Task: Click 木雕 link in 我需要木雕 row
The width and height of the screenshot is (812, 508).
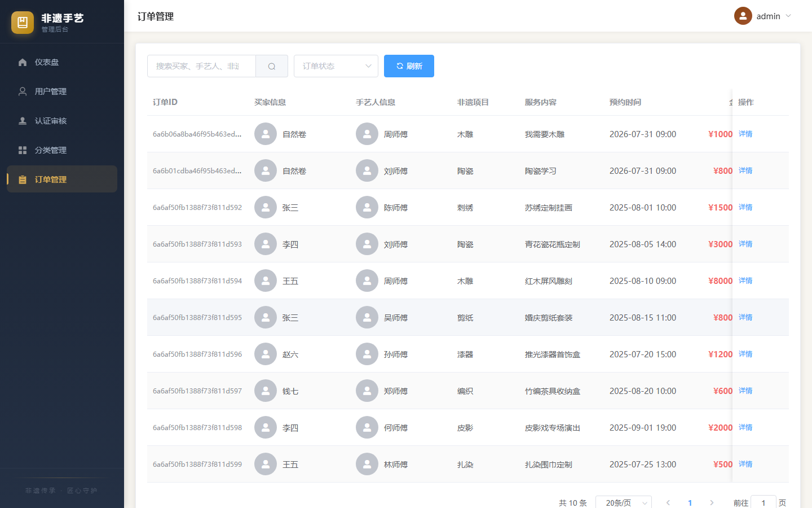Action: pyautogui.click(x=465, y=134)
